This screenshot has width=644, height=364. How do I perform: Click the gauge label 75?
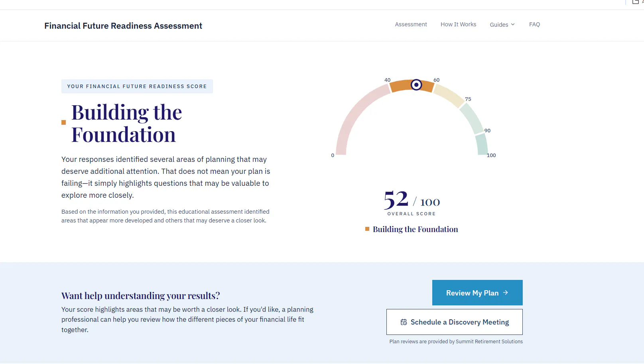coord(468,99)
